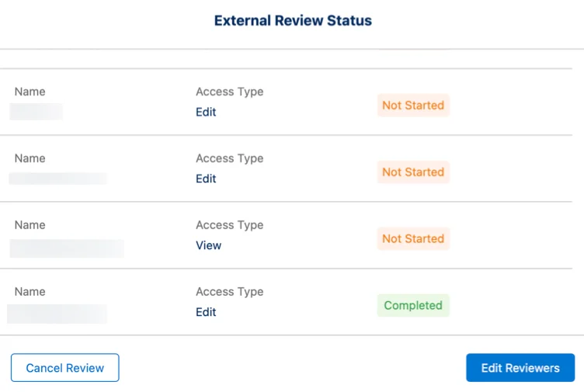The height and width of the screenshot is (392, 584).
Task: Click the External Review Status heading
Action: 293,21
